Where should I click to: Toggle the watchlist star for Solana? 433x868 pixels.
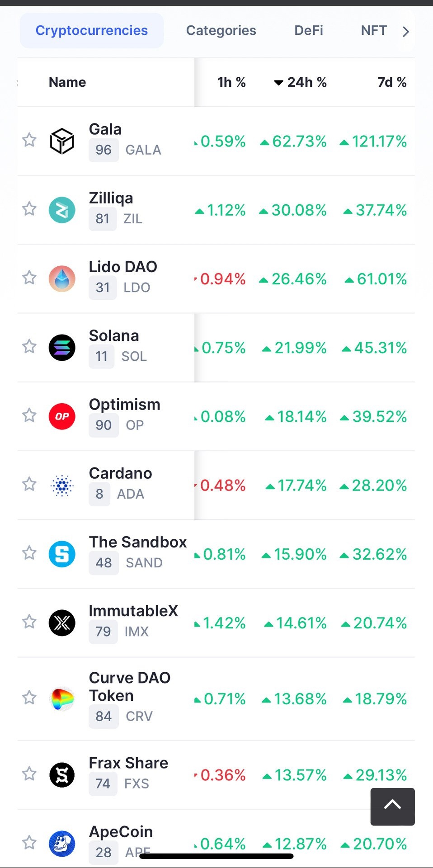(29, 346)
